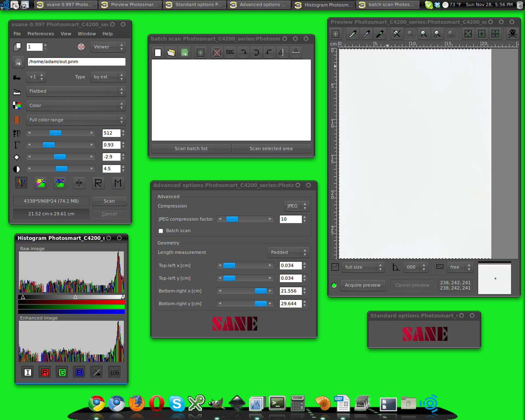Toggle the LOG histogram display button
Viewport: 525px width, 420px height.
(114, 372)
